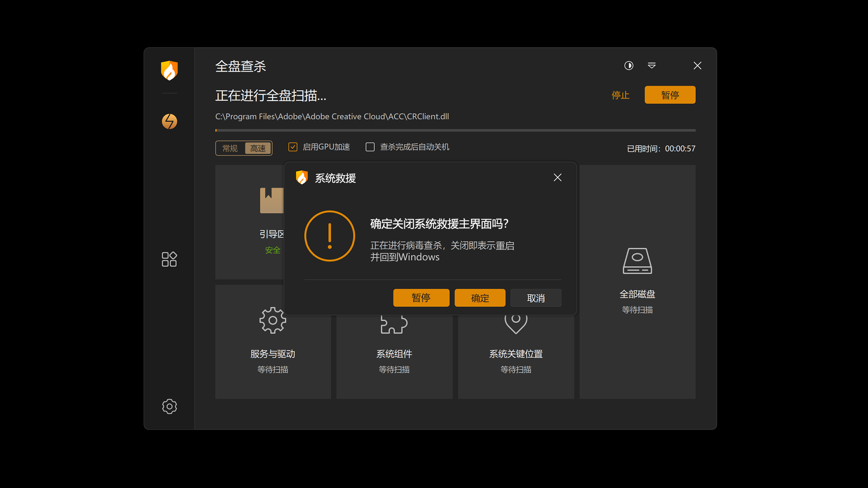Click the scan progress bar
Viewport: 868px width, 488px height.
(x=455, y=130)
